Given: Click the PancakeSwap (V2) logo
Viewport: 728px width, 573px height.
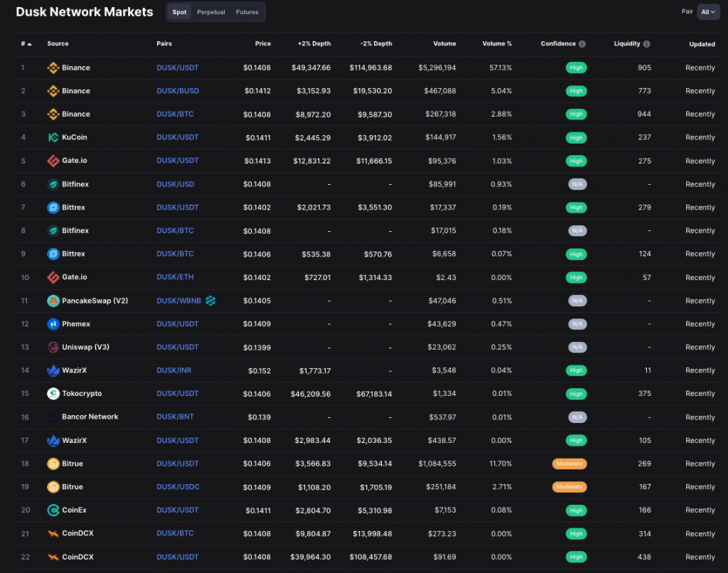Looking at the screenshot, I should point(53,301).
